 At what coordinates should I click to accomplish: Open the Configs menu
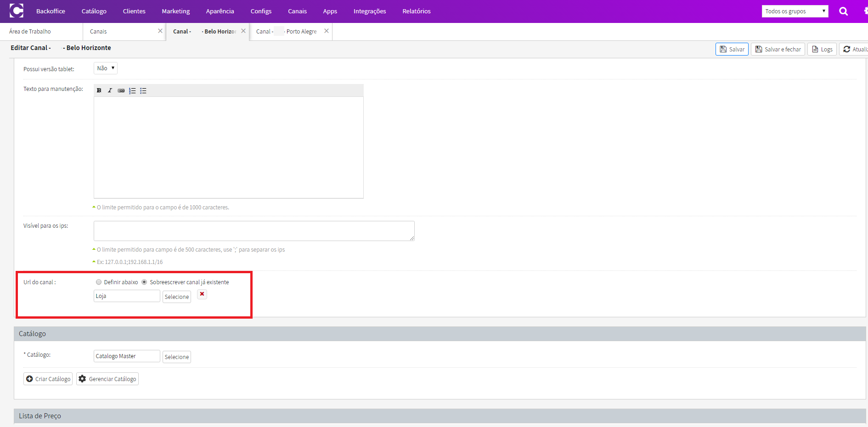click(x=261, y=11)
